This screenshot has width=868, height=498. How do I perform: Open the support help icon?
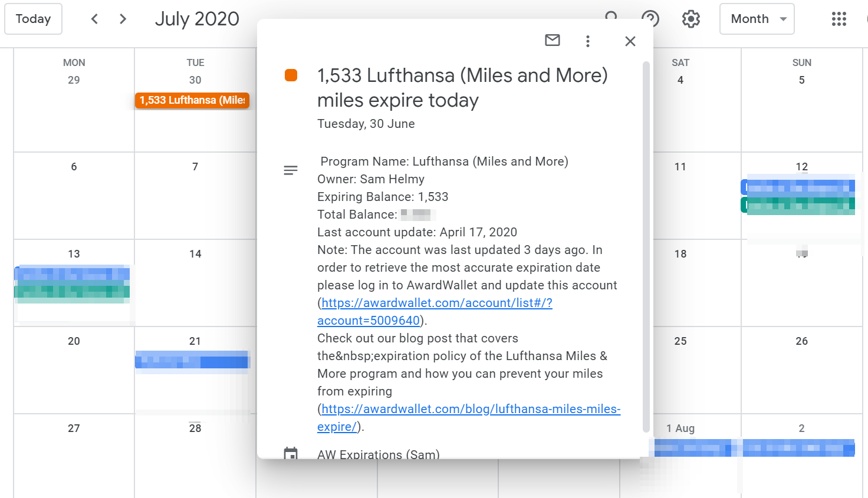pyautogui.click(x=650, y=19)
